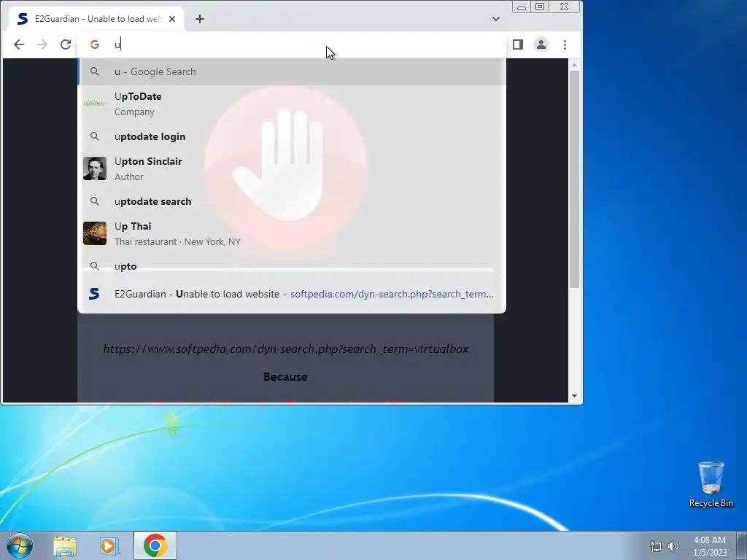
Task: Go back with the browser back arrow
Action: click(x=18, y=44)
